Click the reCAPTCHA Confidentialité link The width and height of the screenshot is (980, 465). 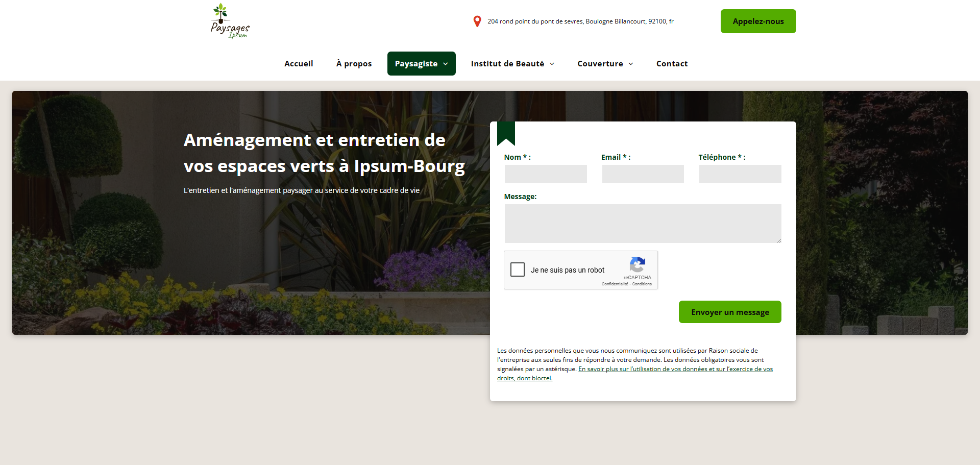coord(615,284)
